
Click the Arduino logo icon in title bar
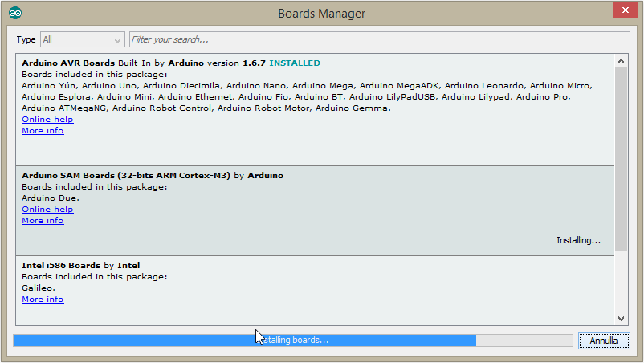tap(15, 13)
